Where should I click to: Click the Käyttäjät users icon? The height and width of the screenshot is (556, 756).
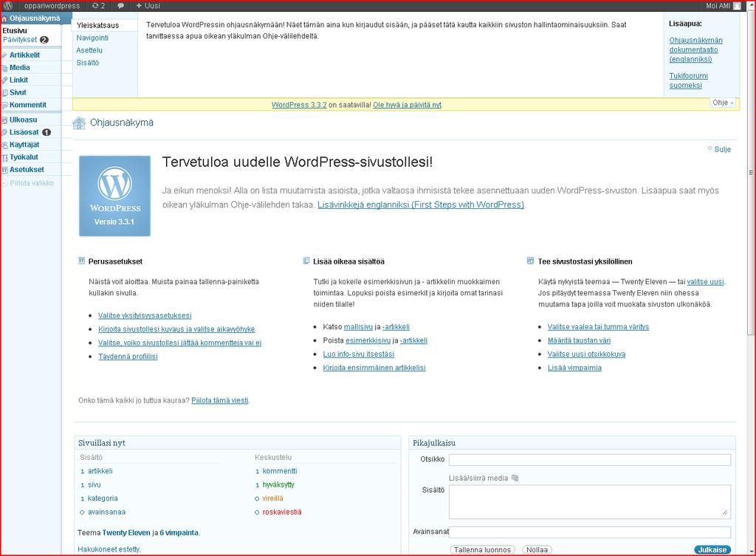click(x=4, y=145)
